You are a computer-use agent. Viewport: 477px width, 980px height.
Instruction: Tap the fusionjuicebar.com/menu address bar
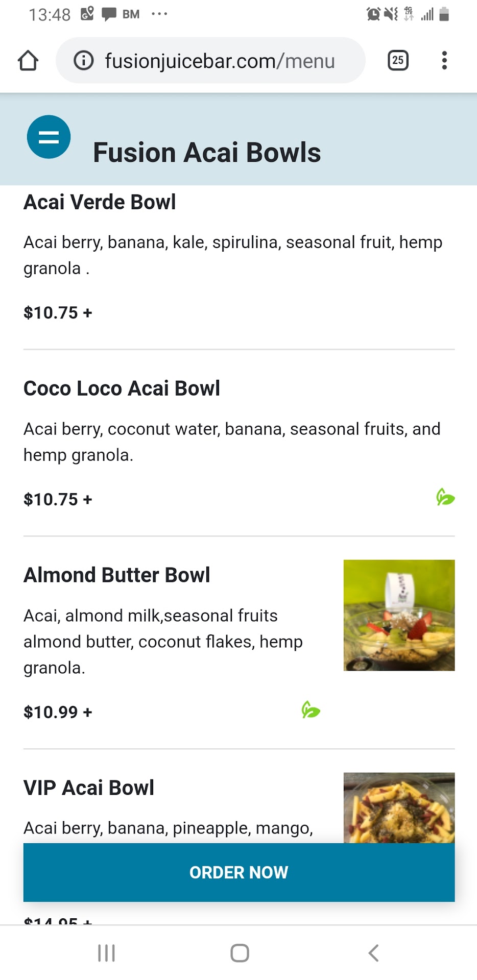click(220, 61)
